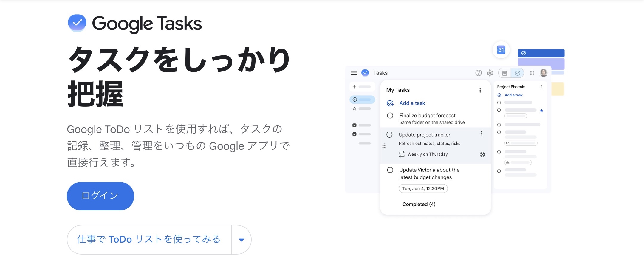The image size is (644, 276).
Task: Open the hamburger menu in the Tasks preview
Action: (x=354, y=73)
